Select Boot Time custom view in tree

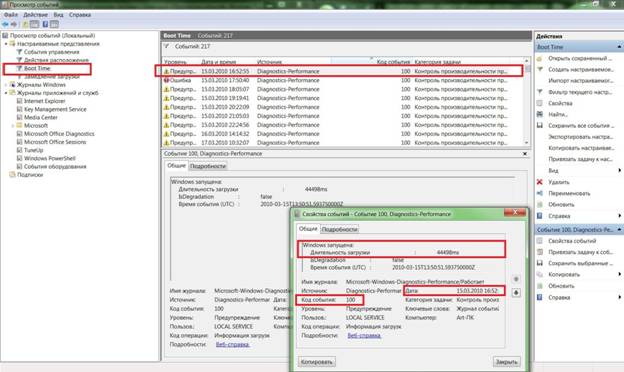(37, 68)
